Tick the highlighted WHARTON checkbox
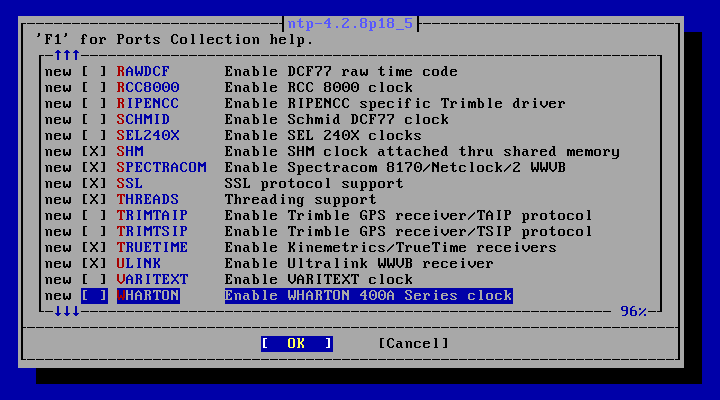 coord(94,296)
